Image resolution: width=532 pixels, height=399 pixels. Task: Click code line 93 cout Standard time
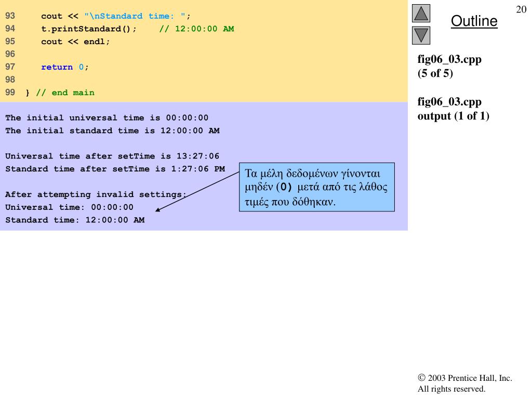(116, 16)
